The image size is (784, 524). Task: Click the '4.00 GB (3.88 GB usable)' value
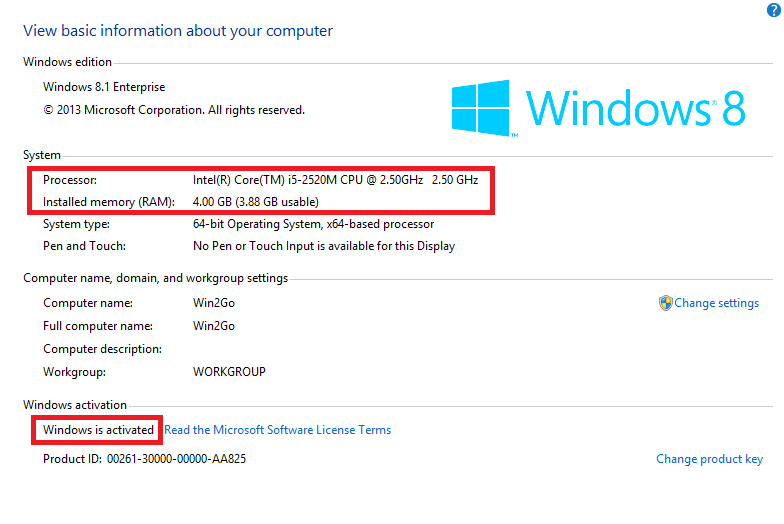[256, 202]
